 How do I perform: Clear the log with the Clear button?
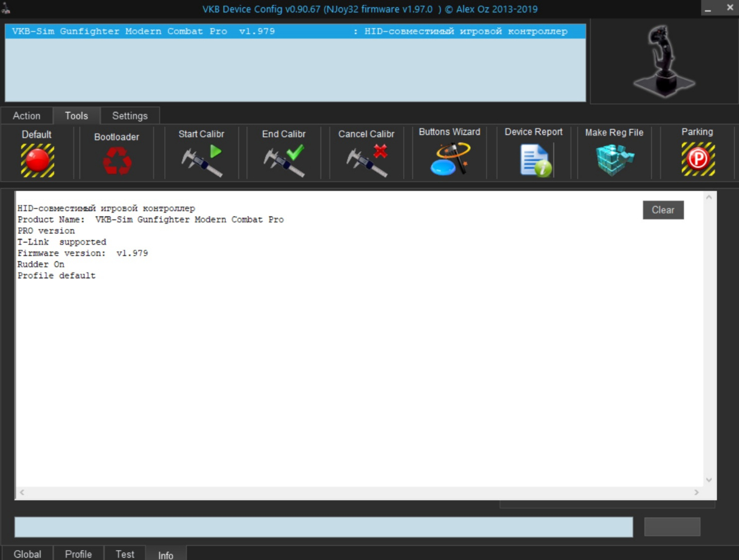[663, 210]
